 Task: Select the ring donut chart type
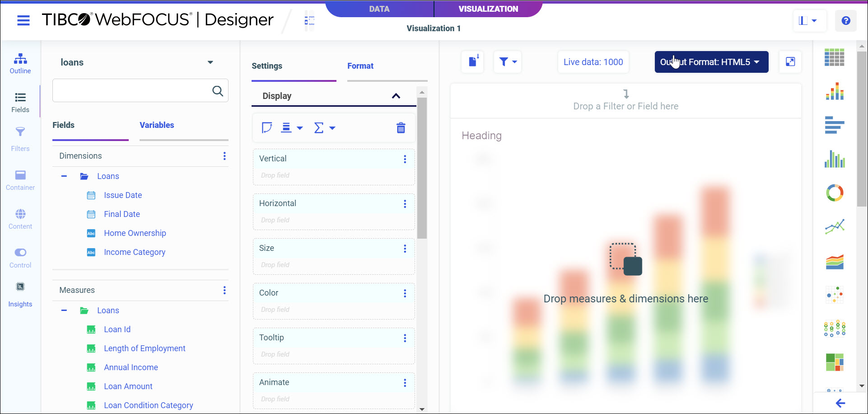[835, 193]
